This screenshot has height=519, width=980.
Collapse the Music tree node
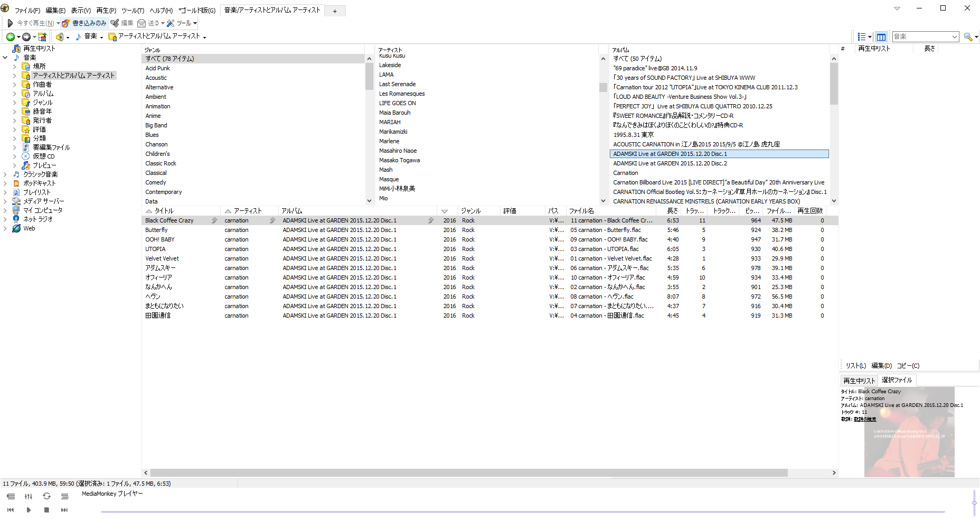[5, 58]
